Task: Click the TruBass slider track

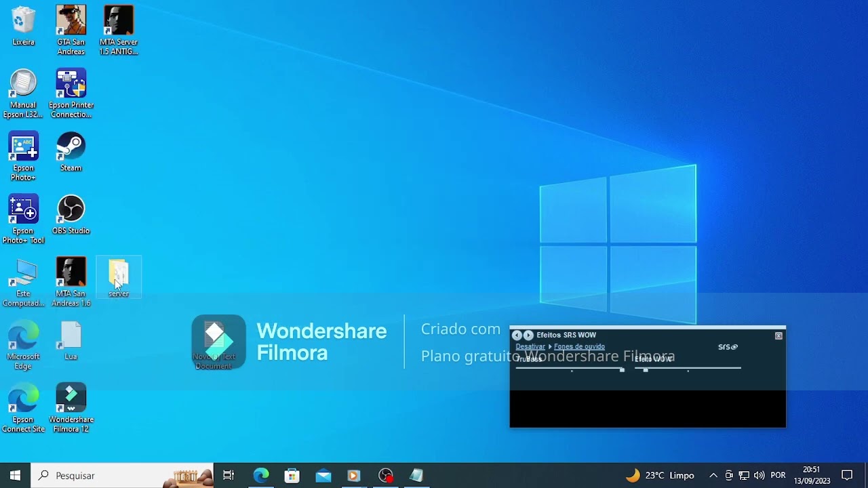Action: coord(570,369)
